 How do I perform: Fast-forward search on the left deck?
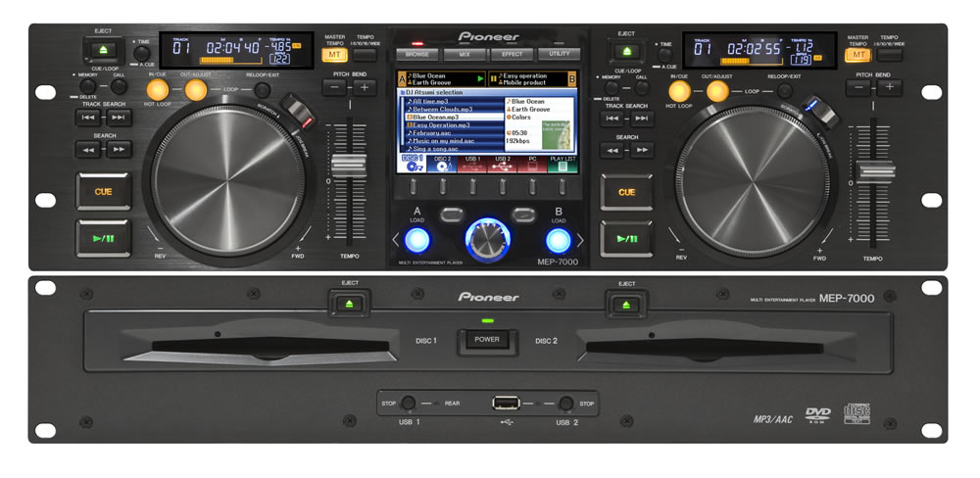(119, 149)
